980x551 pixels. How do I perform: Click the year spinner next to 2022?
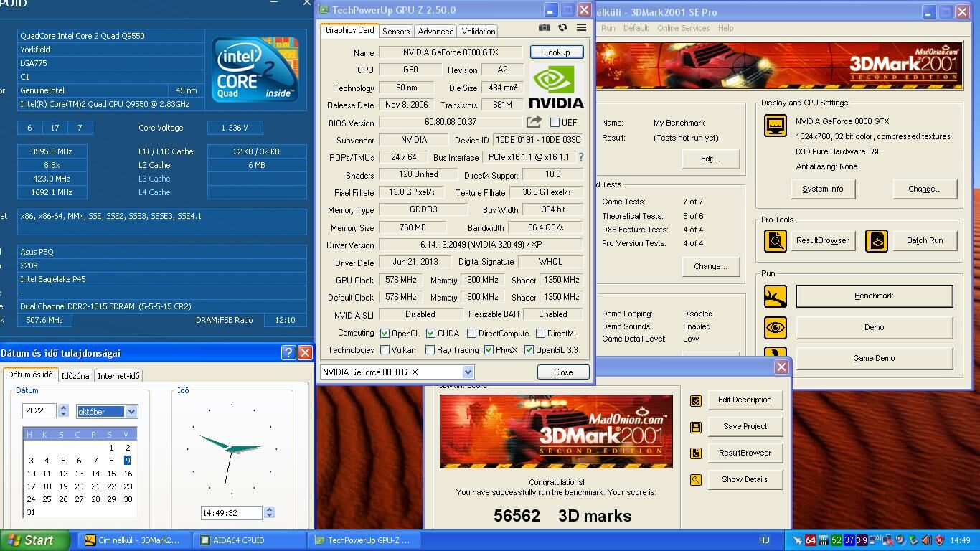[63, 410]
